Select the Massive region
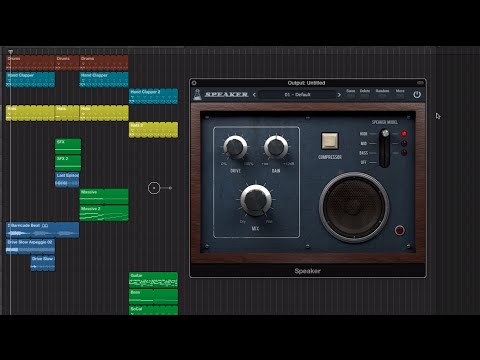480x360 pixels. click(x=104, y=196)
